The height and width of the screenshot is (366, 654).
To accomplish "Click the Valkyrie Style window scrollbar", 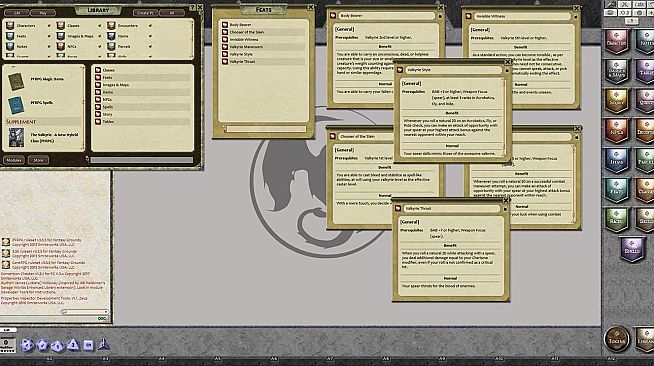I will (504, 117).
